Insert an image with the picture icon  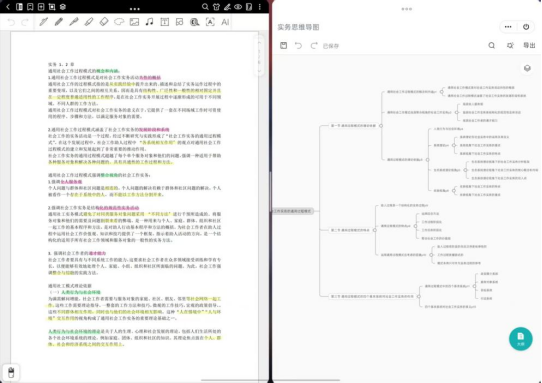134,22
